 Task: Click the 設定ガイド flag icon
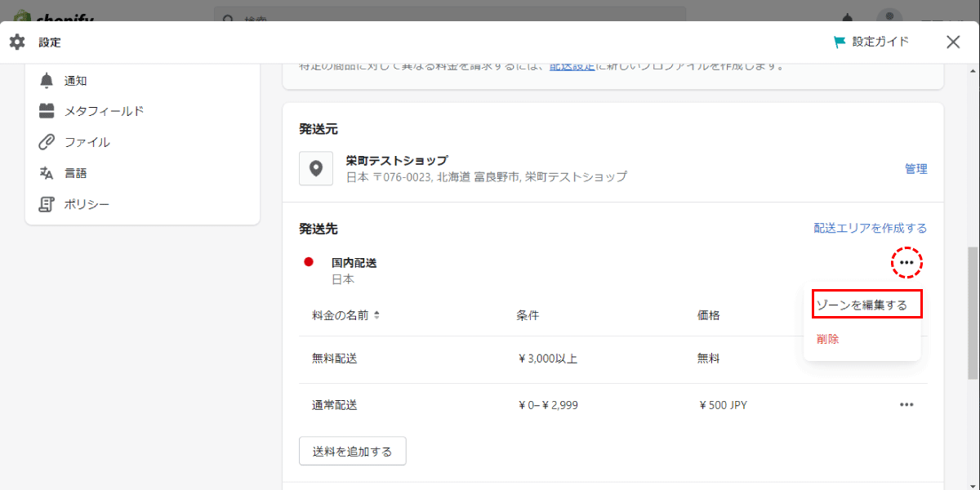(x=840, y=42)
